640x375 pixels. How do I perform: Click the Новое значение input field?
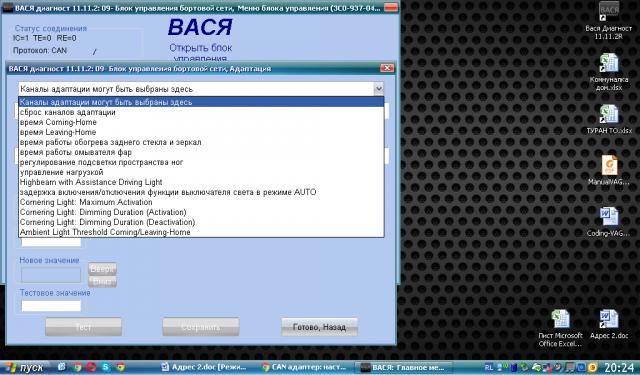(51, 275)
